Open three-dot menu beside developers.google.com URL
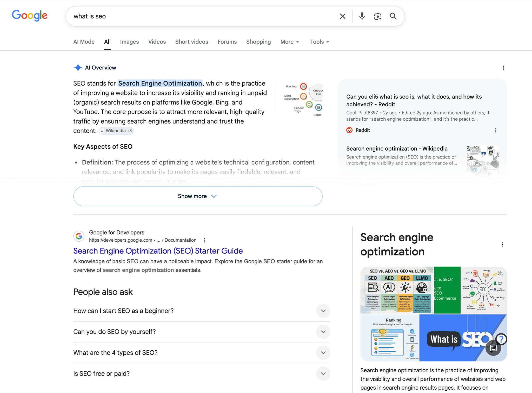 tap(204, 240)
